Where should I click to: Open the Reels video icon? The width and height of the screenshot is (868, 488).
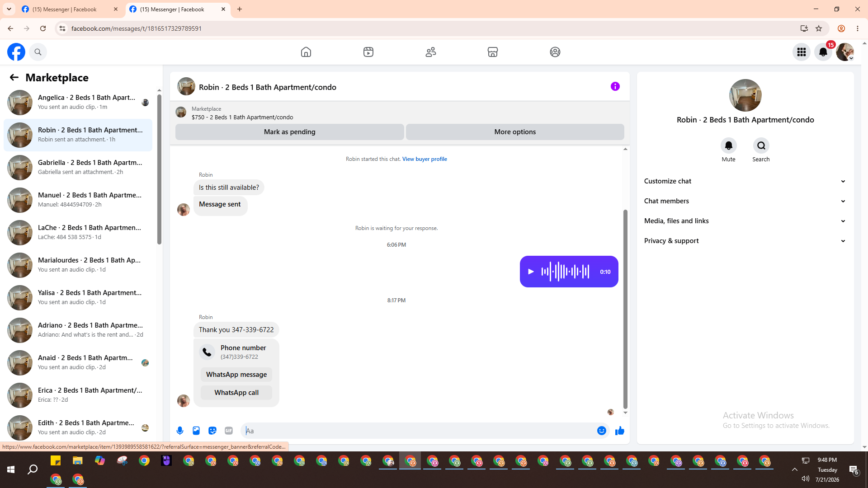click(x=368, y=52)
